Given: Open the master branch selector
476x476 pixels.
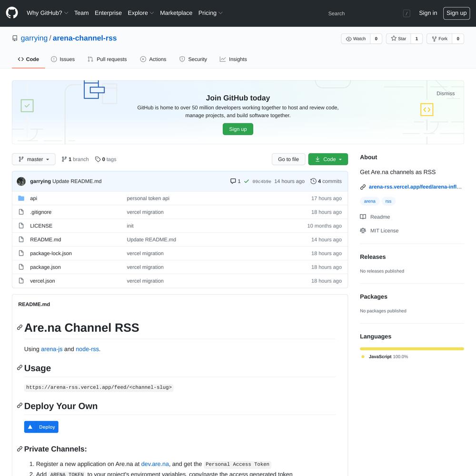Looking at the screenshot, I should coord(34,159).
